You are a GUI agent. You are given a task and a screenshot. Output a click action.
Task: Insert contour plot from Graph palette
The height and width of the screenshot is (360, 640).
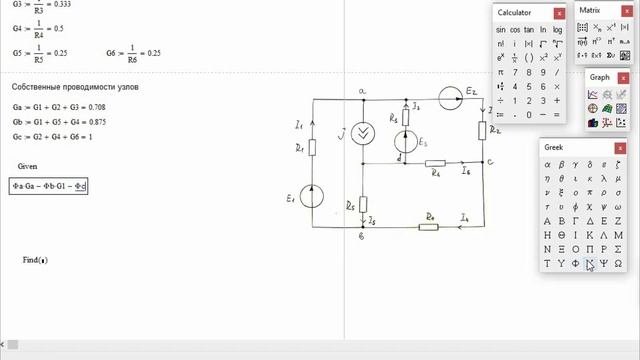[621, 109]
